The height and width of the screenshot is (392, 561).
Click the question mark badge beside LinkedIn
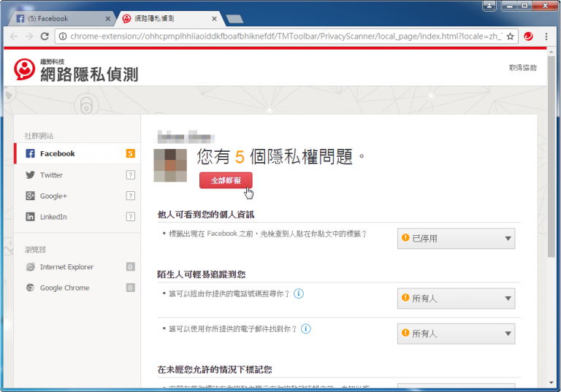[x=131, y=217]
